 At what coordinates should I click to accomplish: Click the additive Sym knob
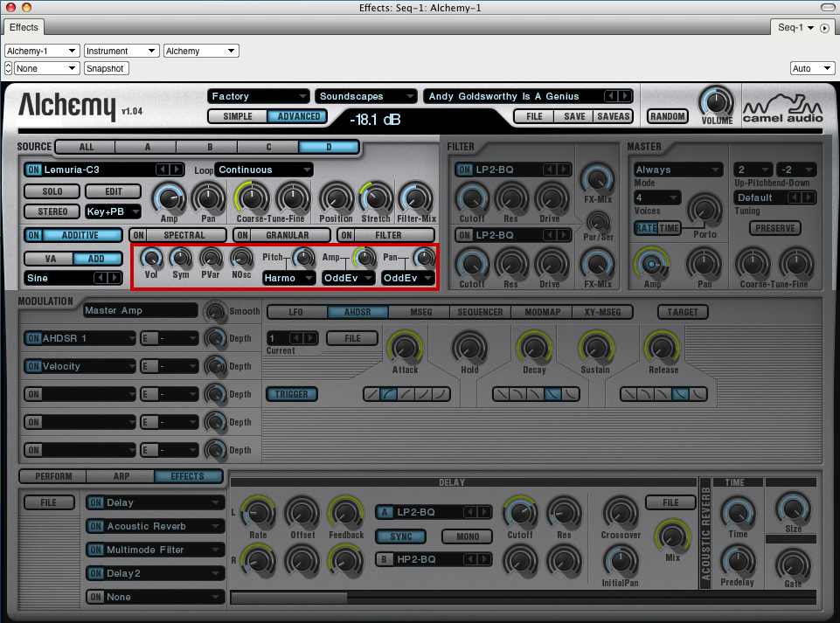(x=181, y=258)
